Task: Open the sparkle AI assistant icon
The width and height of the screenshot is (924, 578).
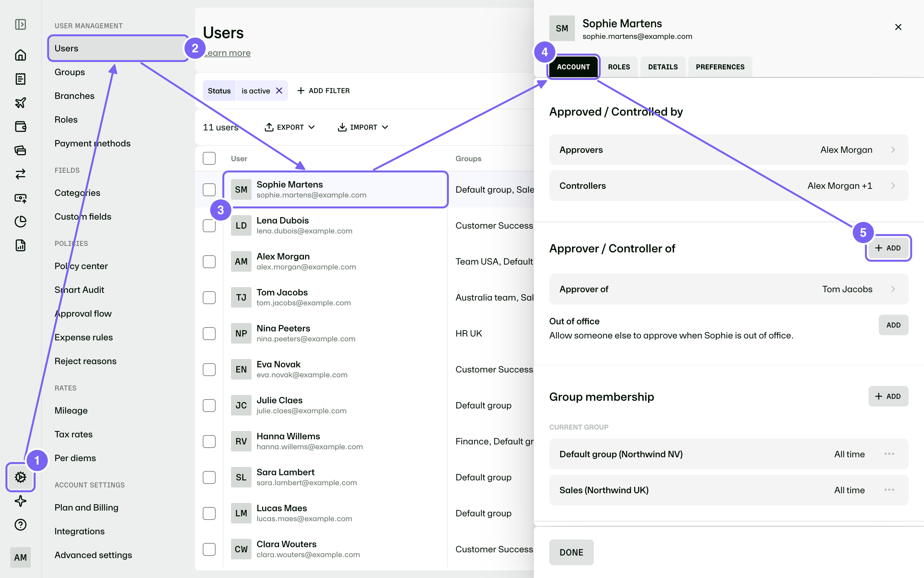Action: 20,501
